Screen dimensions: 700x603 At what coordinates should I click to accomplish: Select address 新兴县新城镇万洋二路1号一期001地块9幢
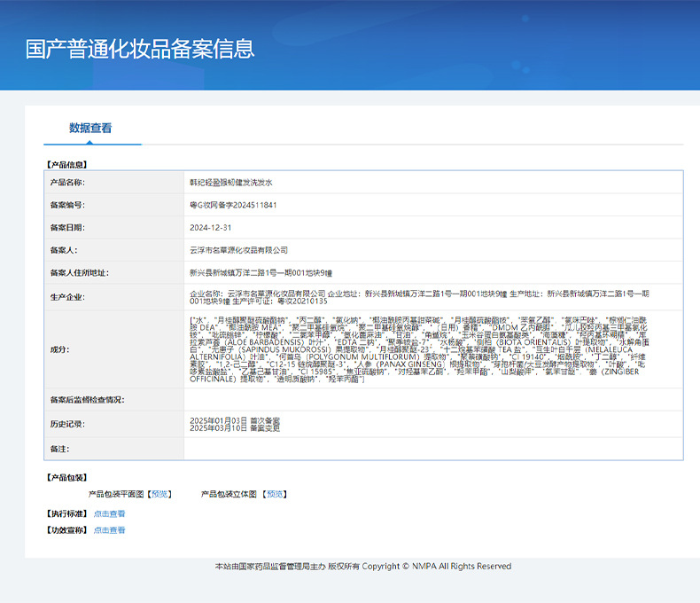point(261,273)
